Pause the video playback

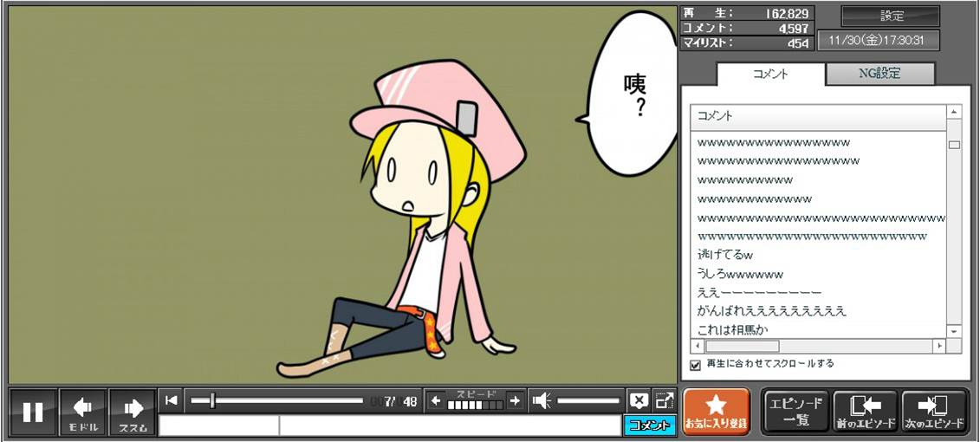(x=33, y=412)
